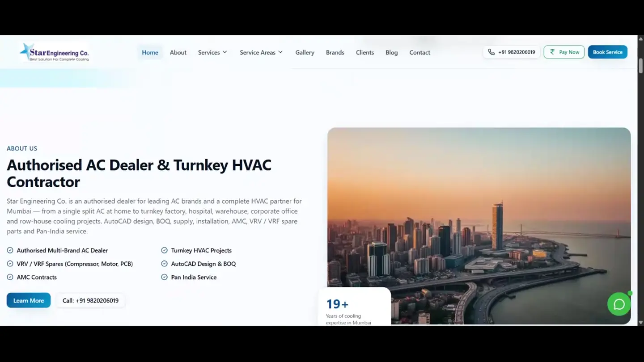
Task: Click the phone icon beside +91 9820206019
Action: pos(491,52)
